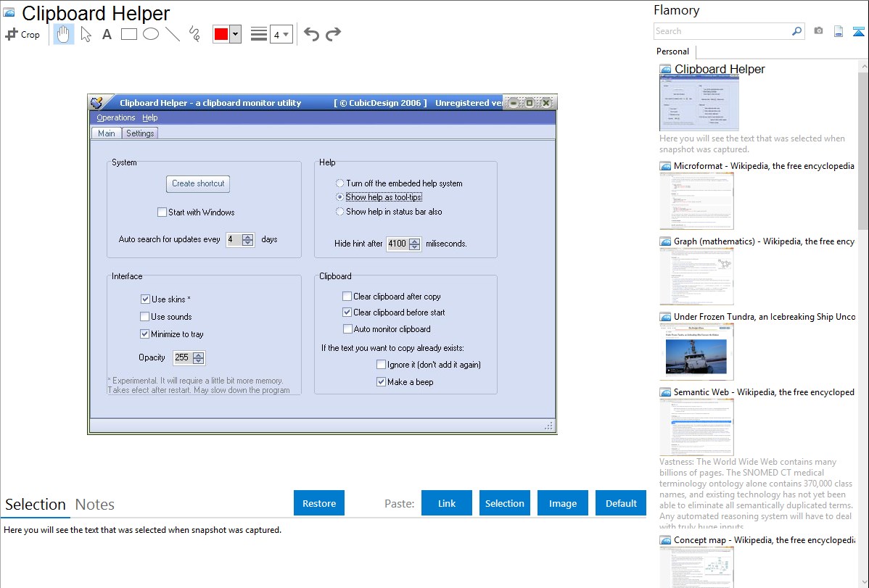Open the icebreaking ship snapshot thumbnail

coord(696,352)
